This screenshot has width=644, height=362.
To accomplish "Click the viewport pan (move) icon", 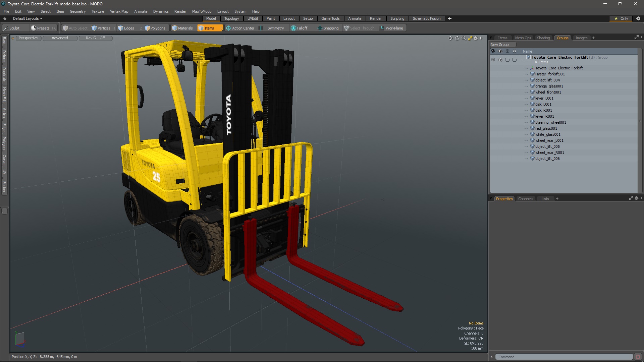I will click(x=450, y=38).
